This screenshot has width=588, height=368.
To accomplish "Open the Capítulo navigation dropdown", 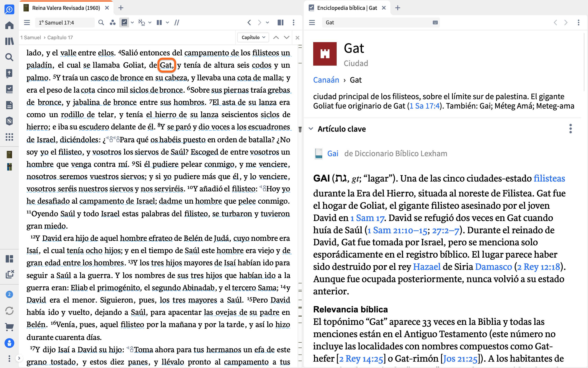I will (x=253, y=37).
